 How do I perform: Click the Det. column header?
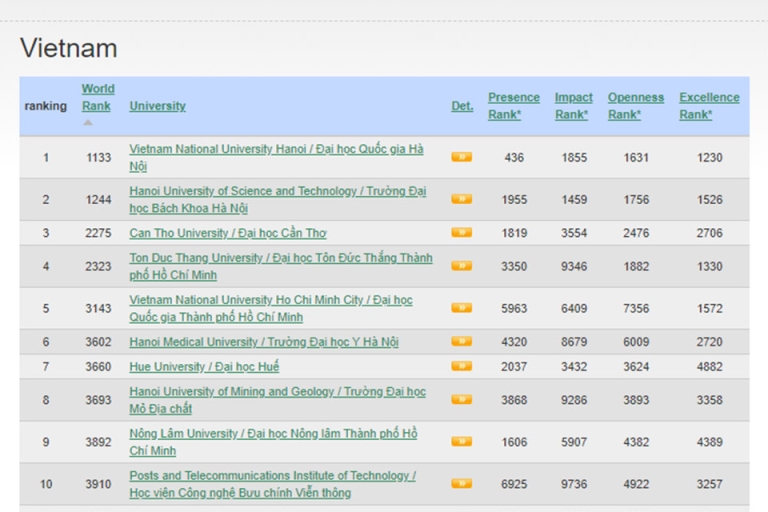click(462, 106)
